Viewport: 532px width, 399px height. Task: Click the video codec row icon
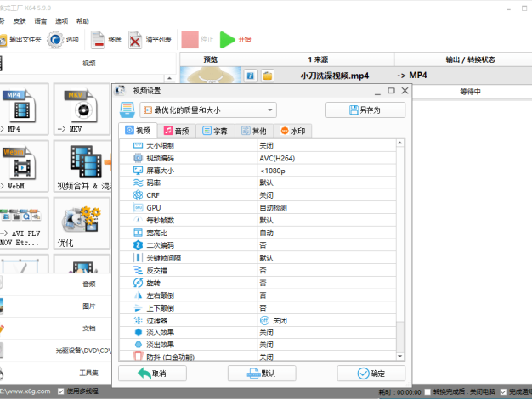(138, 158)
